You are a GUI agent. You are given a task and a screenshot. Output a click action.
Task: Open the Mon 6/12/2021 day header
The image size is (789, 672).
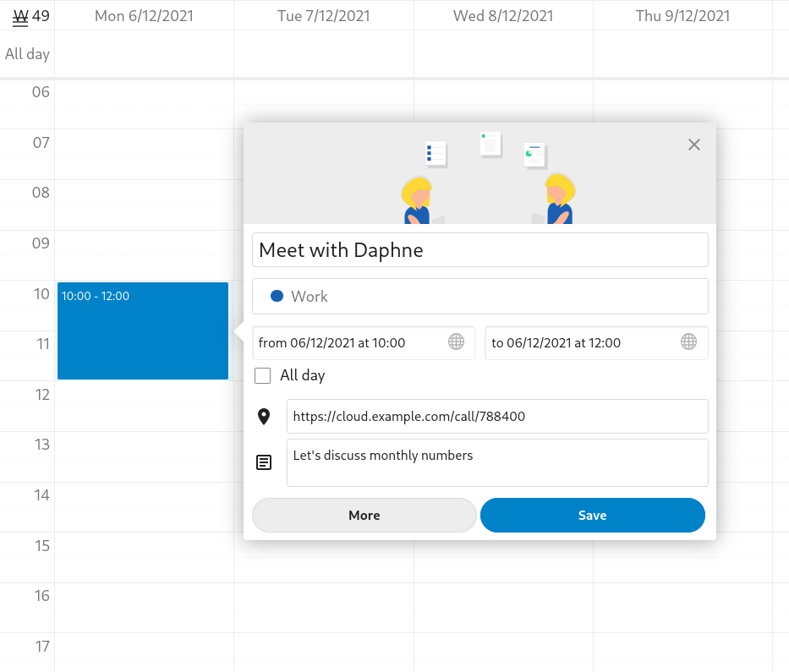point(144,16)
